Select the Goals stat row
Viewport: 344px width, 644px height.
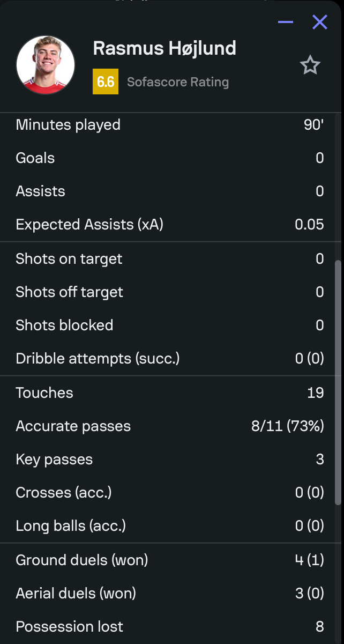(170, 158)
